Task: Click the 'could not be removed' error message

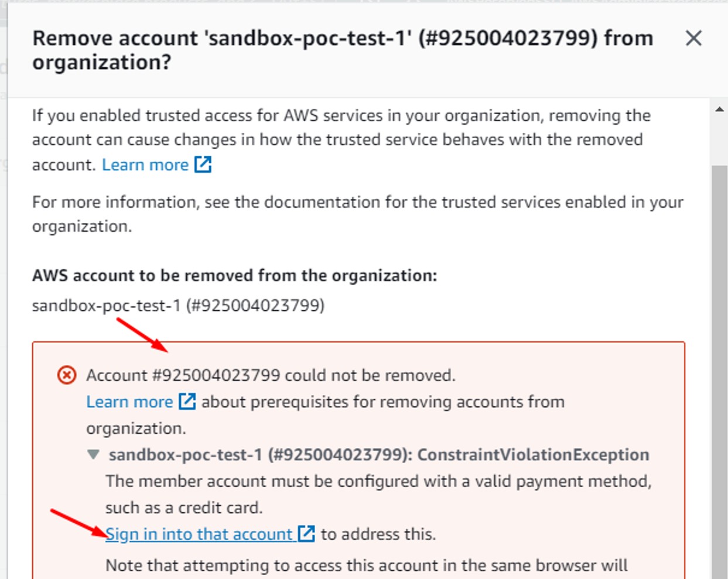Action: (271, 375)
